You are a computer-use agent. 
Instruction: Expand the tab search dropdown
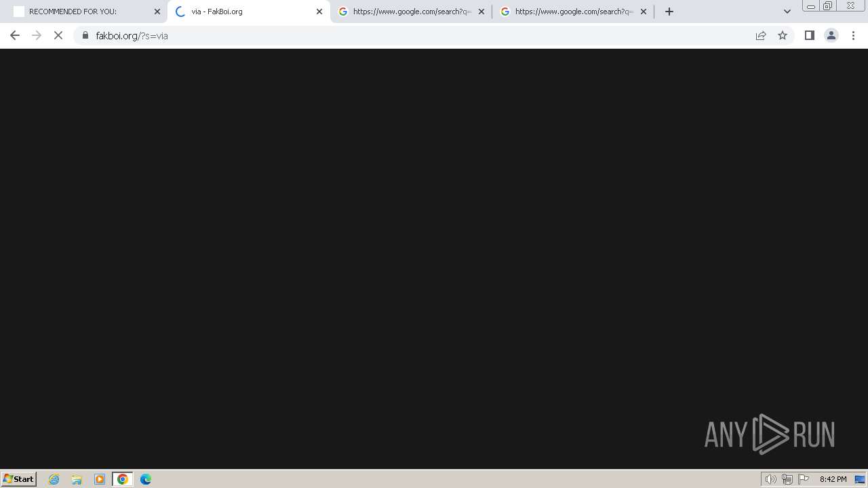click(x=787, y=12)
